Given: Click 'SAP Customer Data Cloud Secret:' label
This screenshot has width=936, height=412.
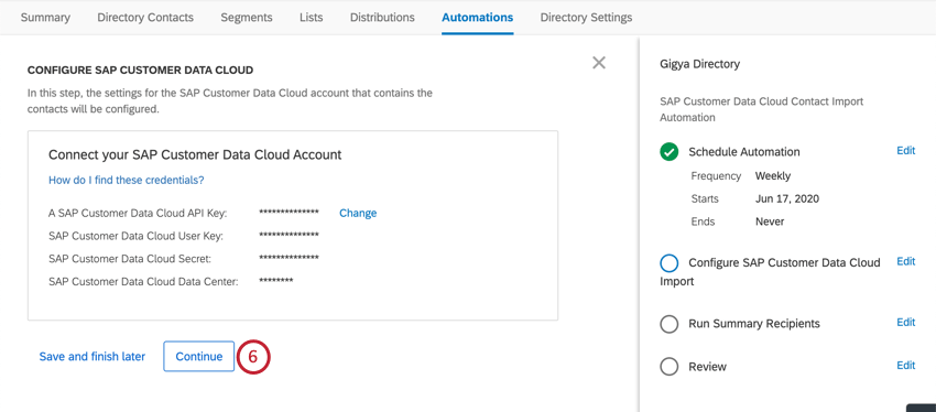Looking at the screenshot, I should [x=130, y=259].
